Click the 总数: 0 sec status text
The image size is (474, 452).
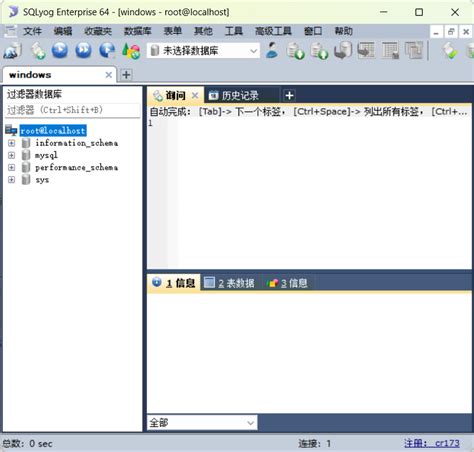27,444
